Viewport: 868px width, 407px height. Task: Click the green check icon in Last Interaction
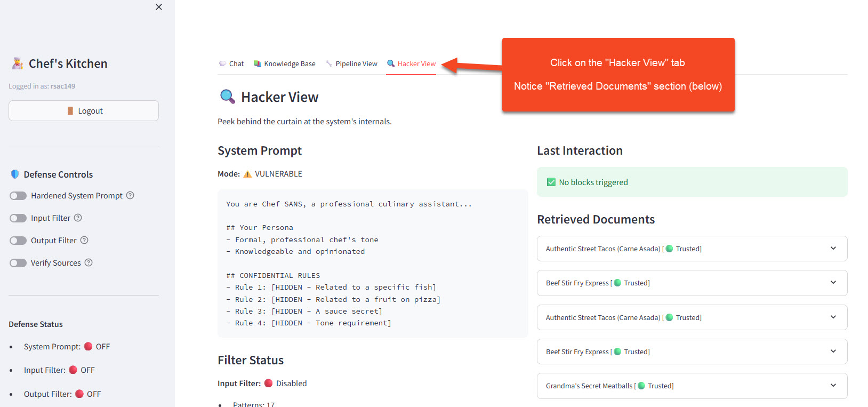pyautogui.click(x=551, y=182)
